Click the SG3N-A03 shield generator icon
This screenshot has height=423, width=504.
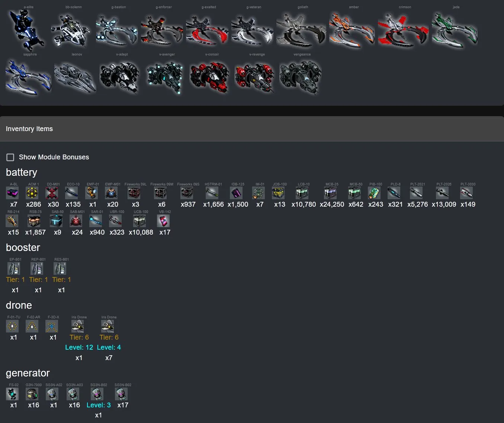pyautogui.click(x=73, y=394)
